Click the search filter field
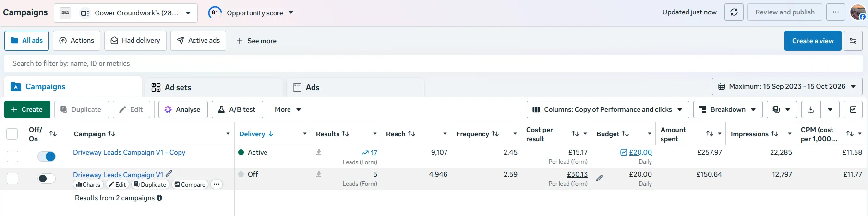The image size is (868, 216). (434, 63)
